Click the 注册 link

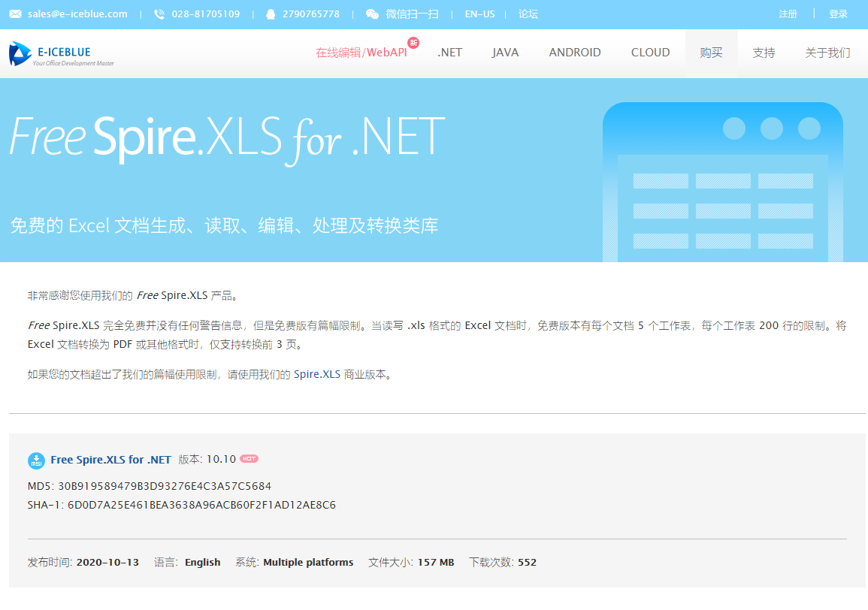[788, 14]
